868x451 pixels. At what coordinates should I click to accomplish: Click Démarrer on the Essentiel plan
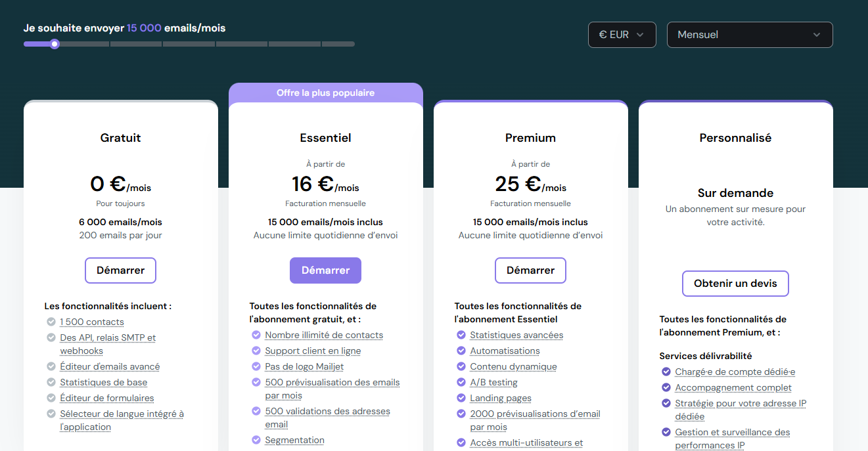pos(325,270)
